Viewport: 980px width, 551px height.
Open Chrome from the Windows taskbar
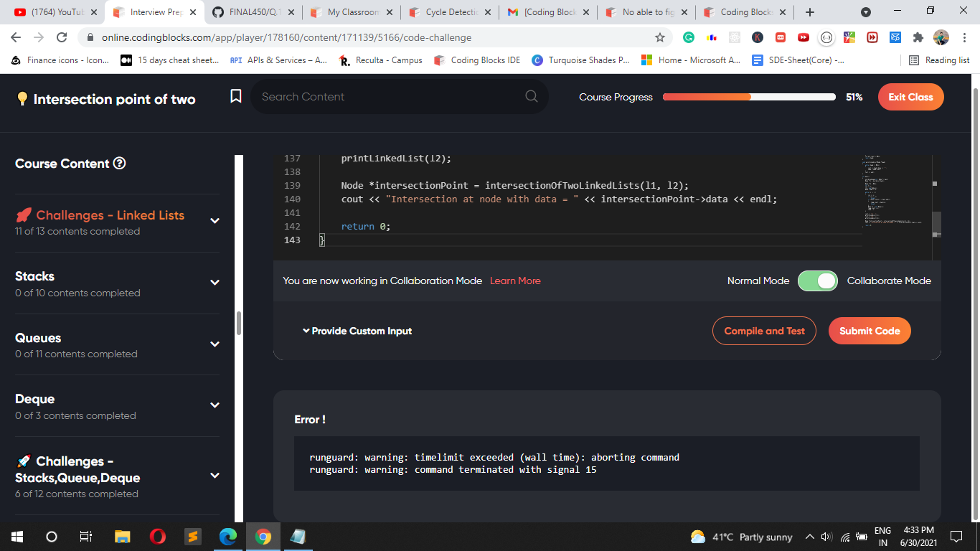pos(263,537)
